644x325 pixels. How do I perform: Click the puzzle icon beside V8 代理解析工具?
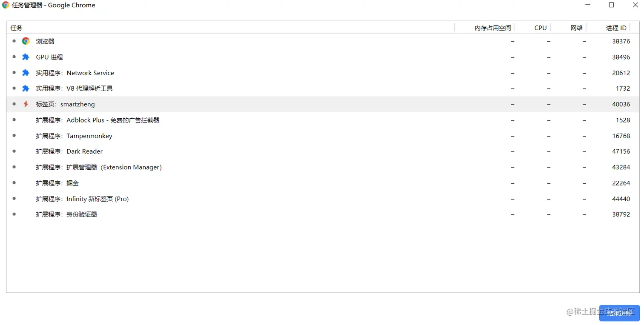point(26,88)
